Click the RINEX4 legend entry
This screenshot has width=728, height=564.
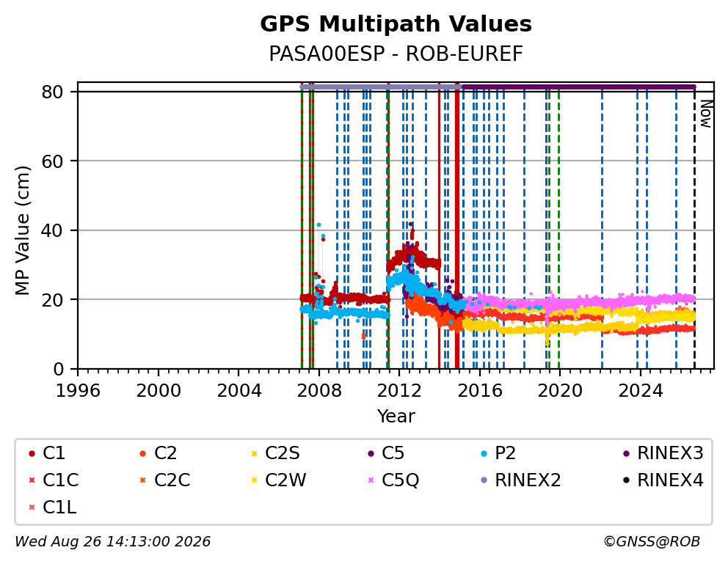pos(663,480)
